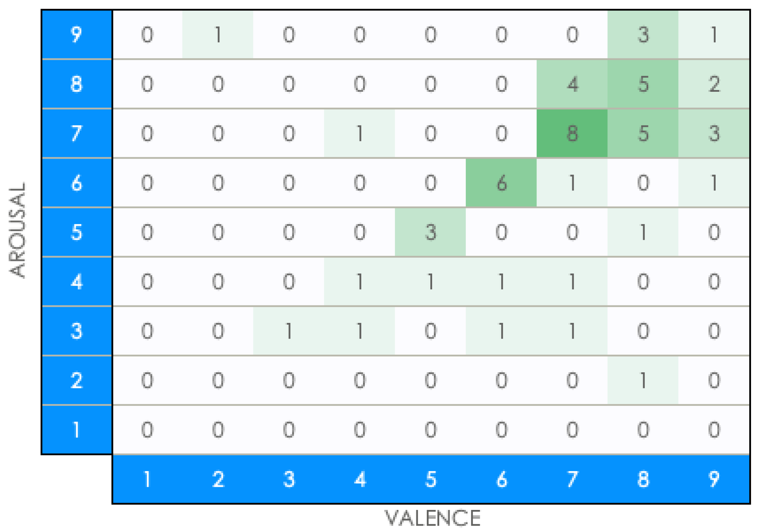Select valence column header 1
Image resolution: width=757 pixels, height=532 pixels.
tap(147, 479)
